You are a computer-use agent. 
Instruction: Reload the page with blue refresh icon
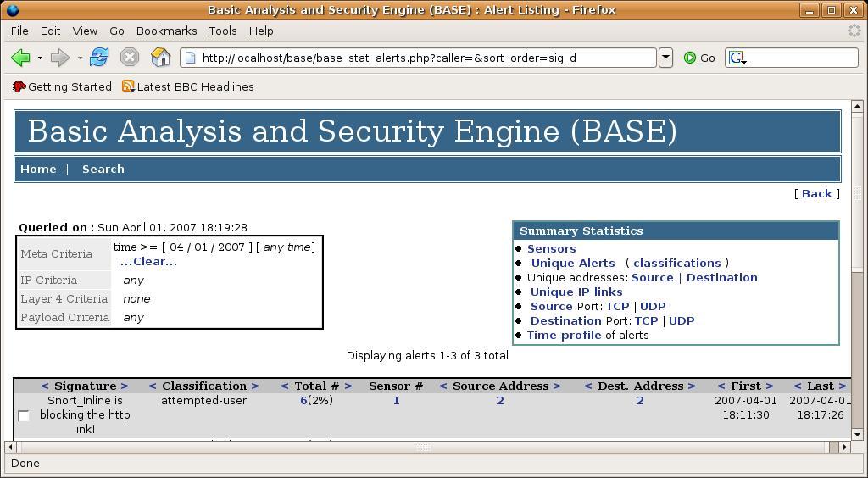pyautogui.click(x=99, y=57)
